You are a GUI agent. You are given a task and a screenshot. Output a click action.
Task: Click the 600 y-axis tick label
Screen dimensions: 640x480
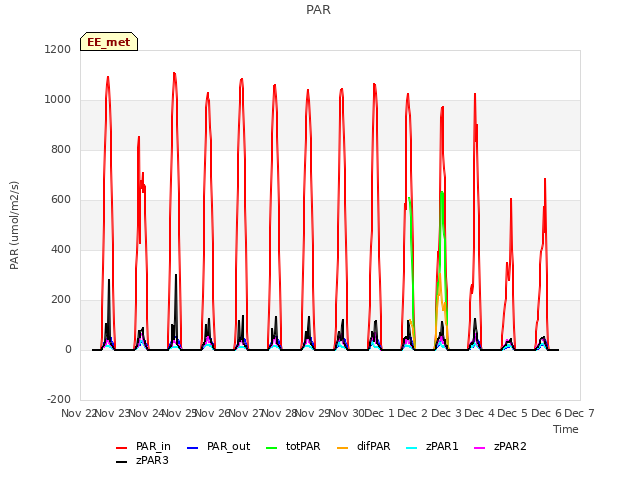pyautogui.click(x=61, y=200)
